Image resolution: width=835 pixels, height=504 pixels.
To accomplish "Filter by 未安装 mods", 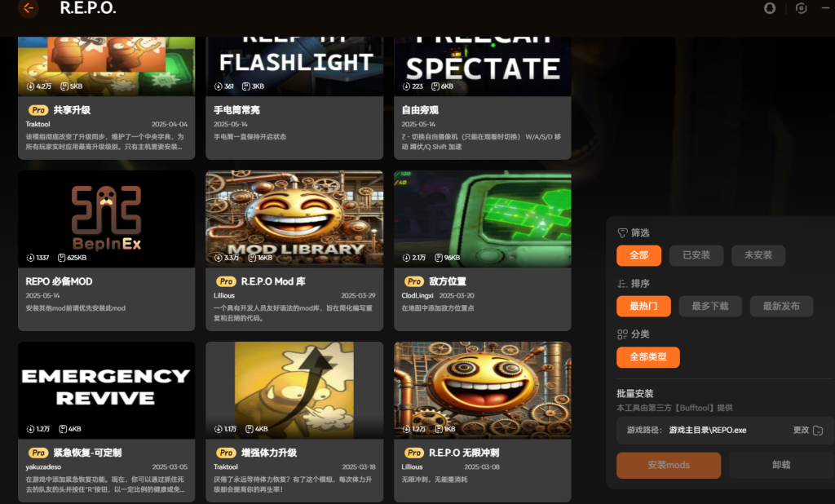I will pos(758,255).
